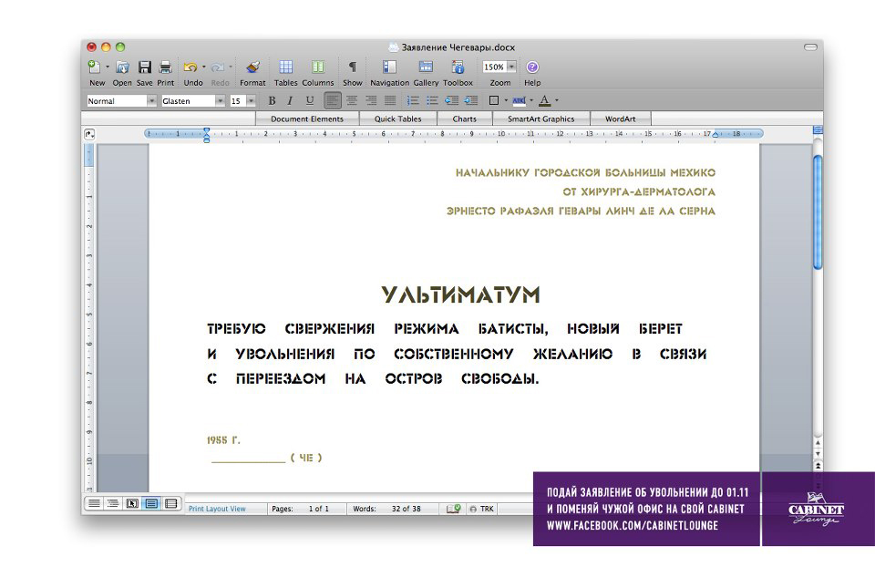This screenshot has width=875, height=588.
Task: Switch to Outline view button
Action: click(x=113, y=504)
